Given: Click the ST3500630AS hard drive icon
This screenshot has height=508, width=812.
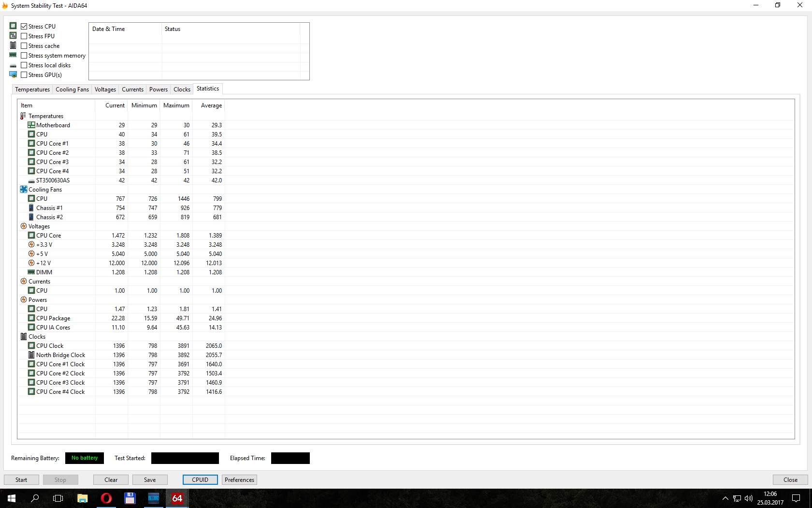Looking at the screenshot, I should [31, 181].
